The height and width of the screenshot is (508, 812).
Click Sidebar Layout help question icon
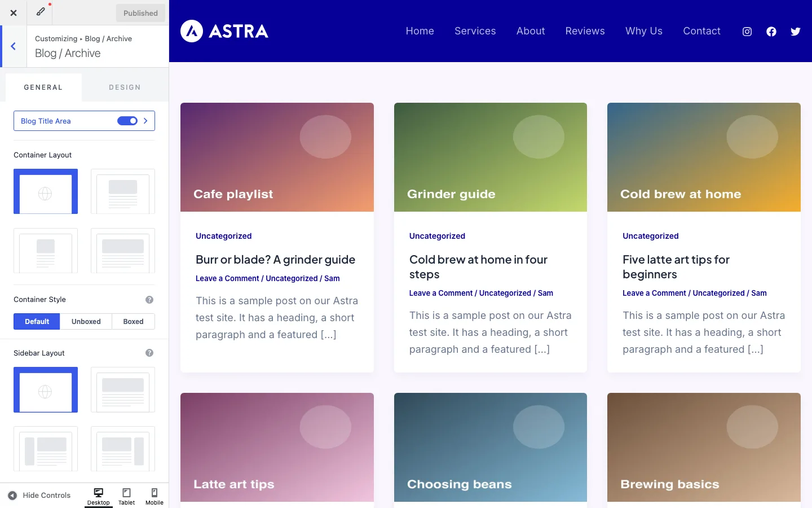pos(149,353)
